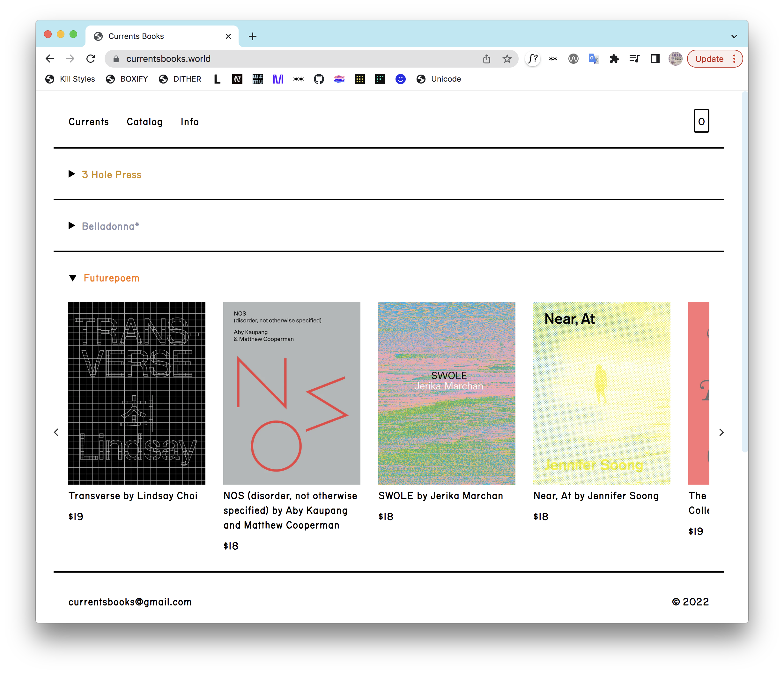
Task: Click the Kill Styles bookmark
Action: tap(70, 79)
